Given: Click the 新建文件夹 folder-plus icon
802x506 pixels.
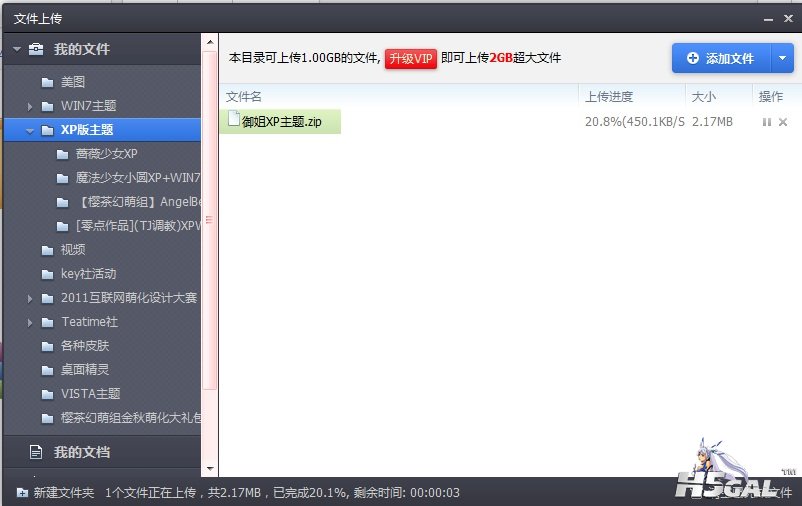Looking at the screenshot, I should [x=22, y=493].
